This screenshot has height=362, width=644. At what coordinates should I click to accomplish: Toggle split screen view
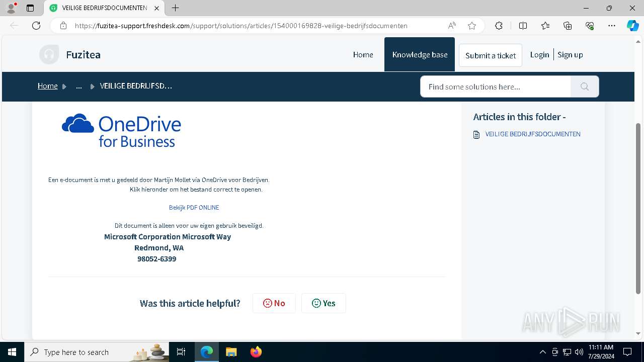[523, 26]
